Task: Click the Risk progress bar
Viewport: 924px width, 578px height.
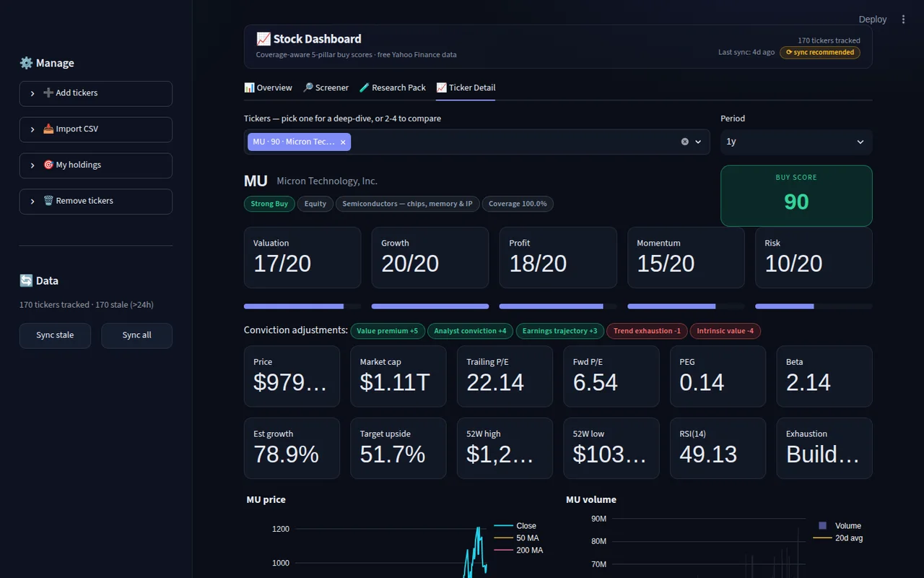Action: (814, 306)
